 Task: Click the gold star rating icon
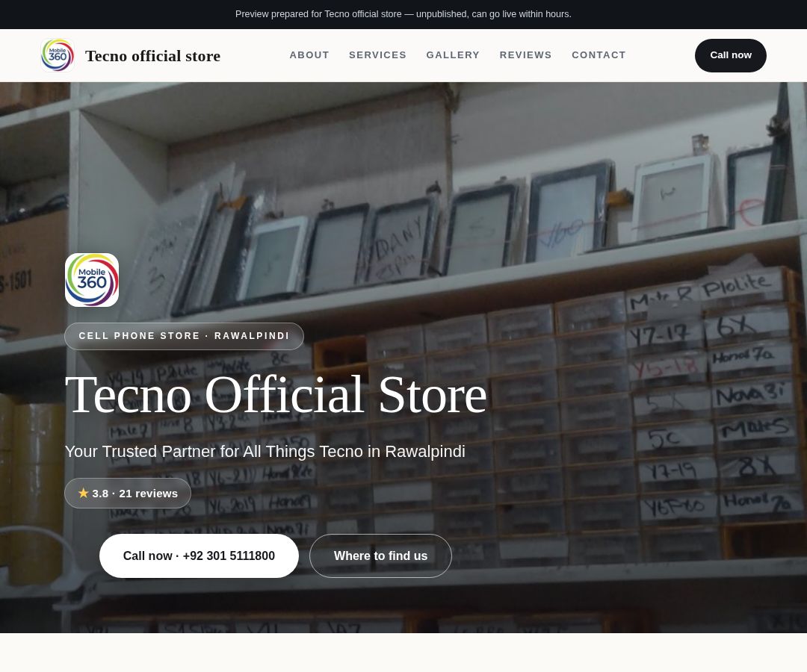(84, 493)
